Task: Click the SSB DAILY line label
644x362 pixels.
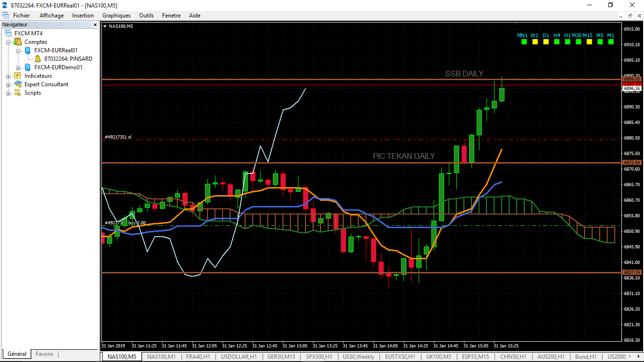Action: point(464,74)
